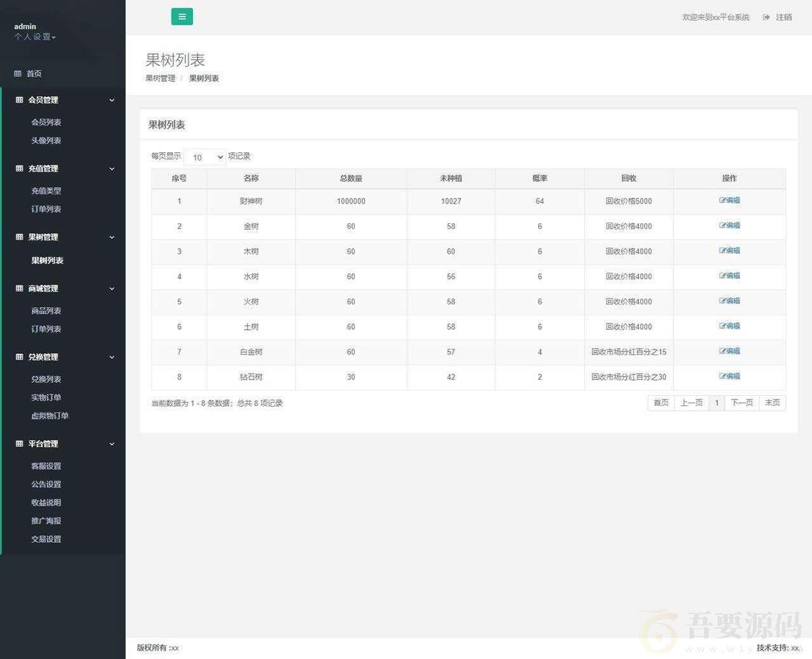Sort by 总数量 column header
Image resolution: width=812 pixels, height=659 pixels.
(x=351, y=179)
